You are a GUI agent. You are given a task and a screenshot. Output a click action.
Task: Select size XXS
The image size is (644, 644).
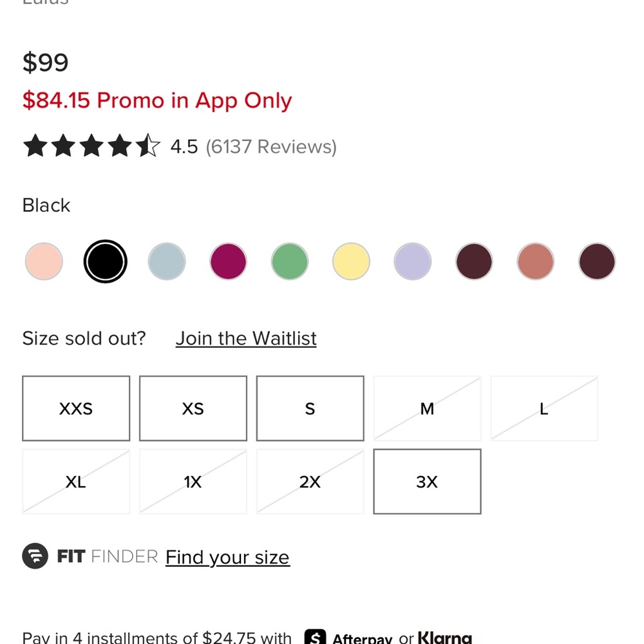pos(76,408)
